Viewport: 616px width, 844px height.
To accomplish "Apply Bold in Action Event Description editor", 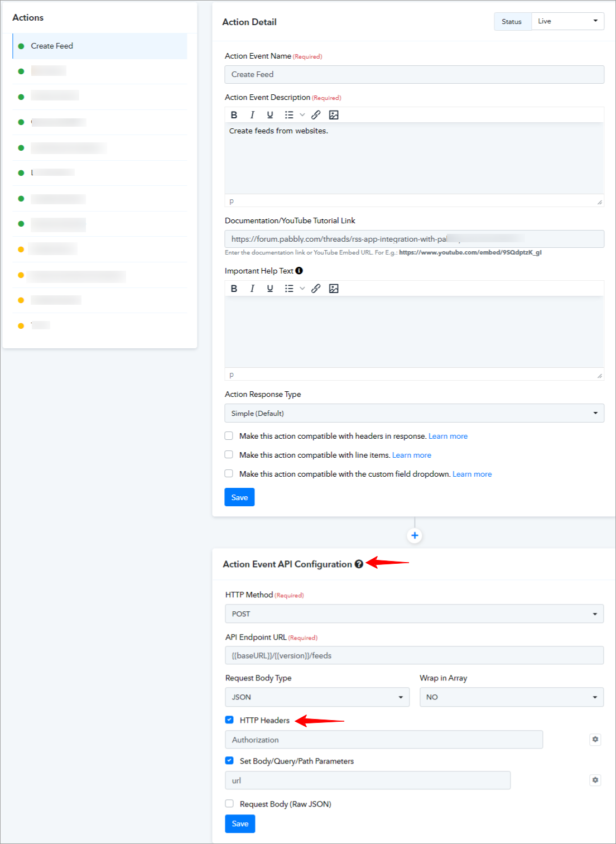I will (234, 115).
